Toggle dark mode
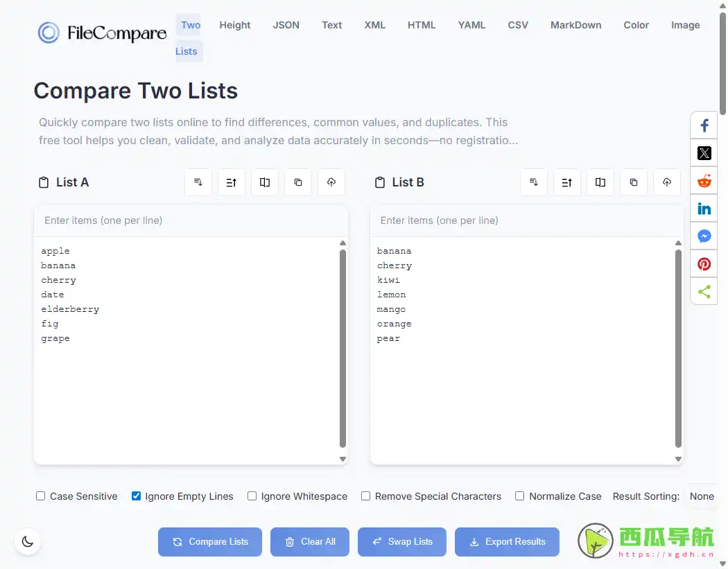The width and height of the screenshot is (728, 569). [x=28, y=541]
